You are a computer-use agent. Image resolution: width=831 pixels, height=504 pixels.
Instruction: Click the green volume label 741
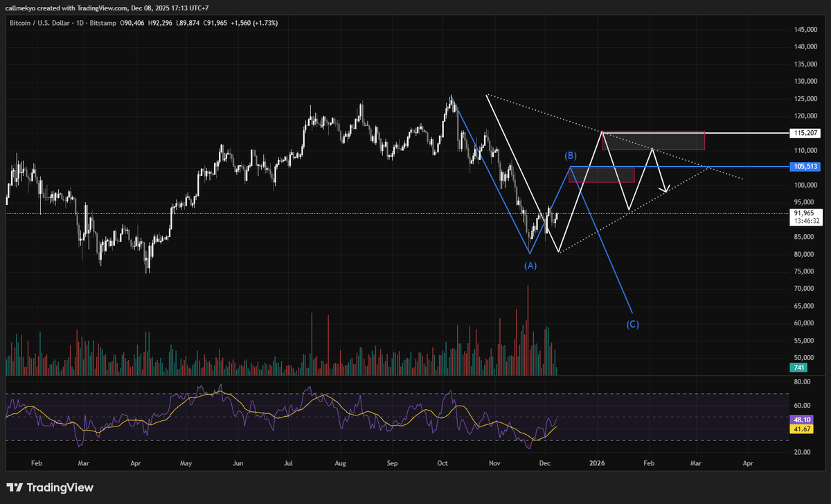point(798,367)
